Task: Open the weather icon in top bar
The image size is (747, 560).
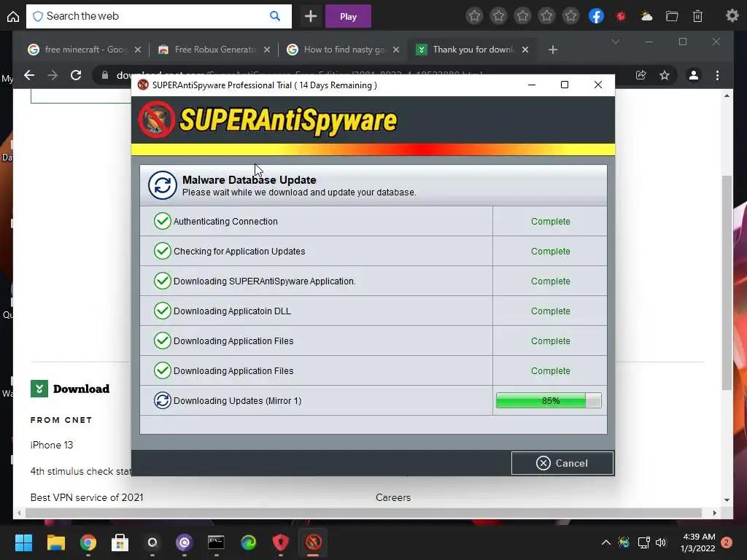Action: click(x=646, y=16)
